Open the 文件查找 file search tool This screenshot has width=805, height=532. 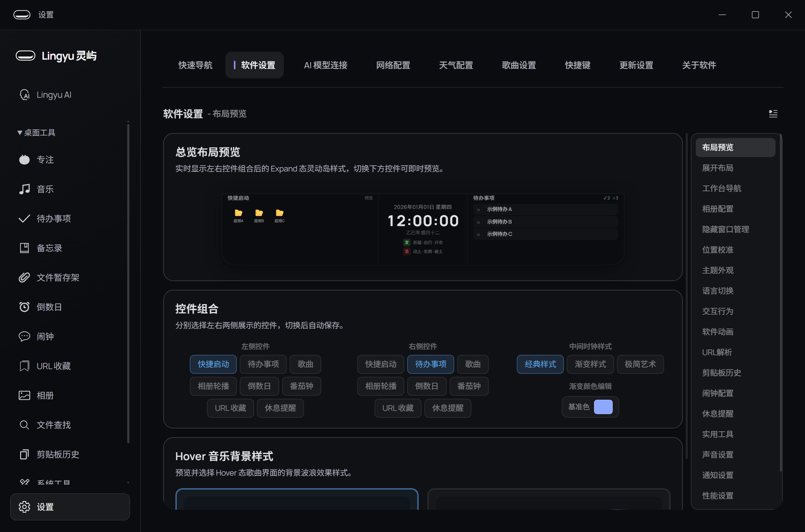click(45, 425)
